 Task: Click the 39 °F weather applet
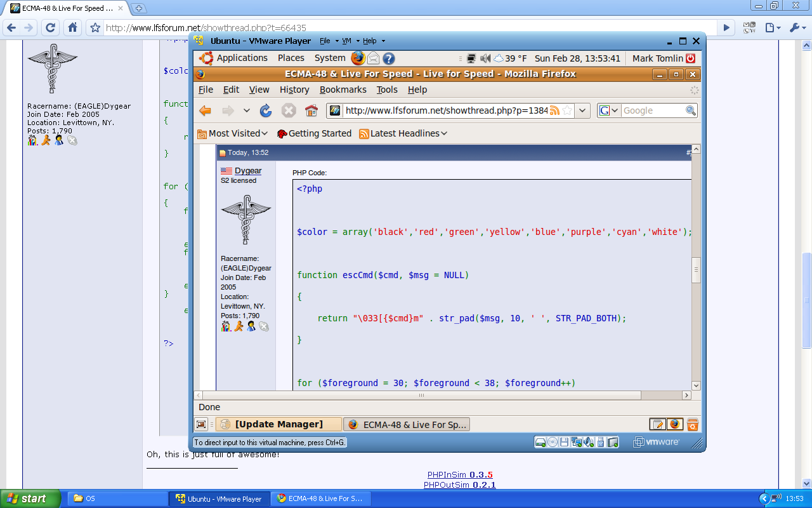[510, 58]
